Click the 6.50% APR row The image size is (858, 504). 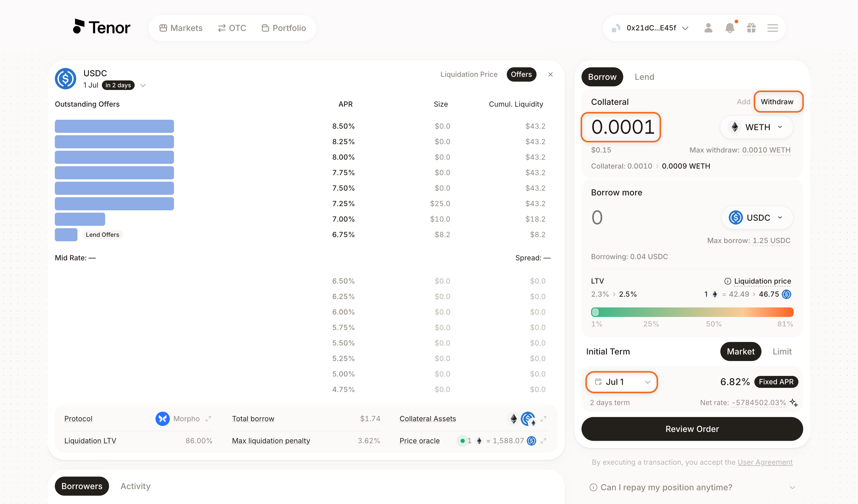tap(303, 281)
